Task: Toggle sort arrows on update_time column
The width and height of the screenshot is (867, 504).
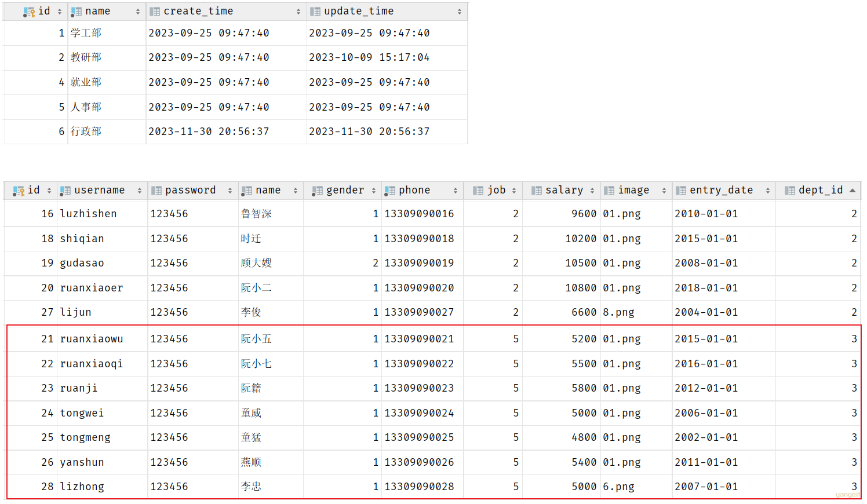Action: [460, 12]
